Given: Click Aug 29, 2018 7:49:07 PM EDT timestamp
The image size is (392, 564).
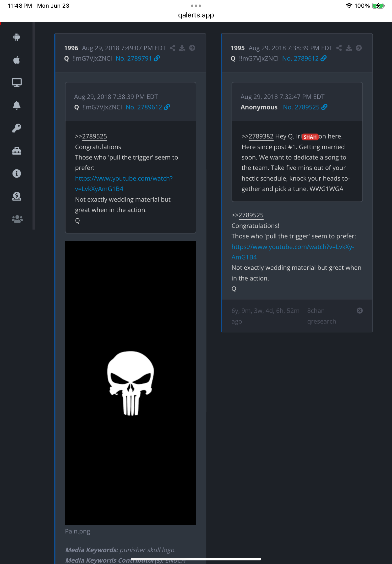Looking at the screenshot, I should click(124, 48).
